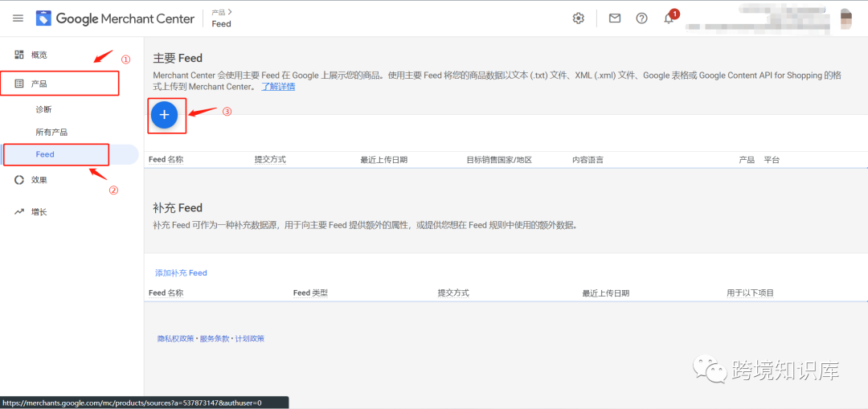
Task: Open 概览 in the sidebar
Action: (x=39, y=54)
